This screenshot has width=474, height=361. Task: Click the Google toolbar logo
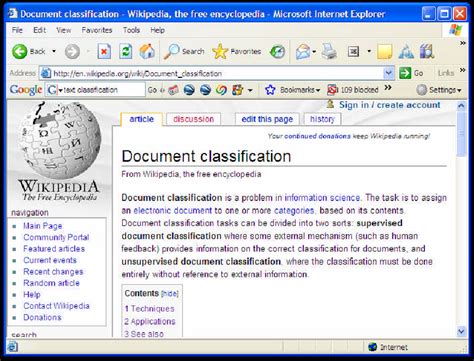click(x=26, y=90)
